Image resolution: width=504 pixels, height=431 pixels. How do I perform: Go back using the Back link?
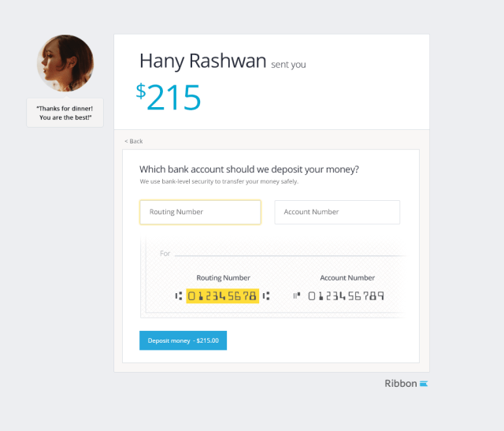coord(133,141)
